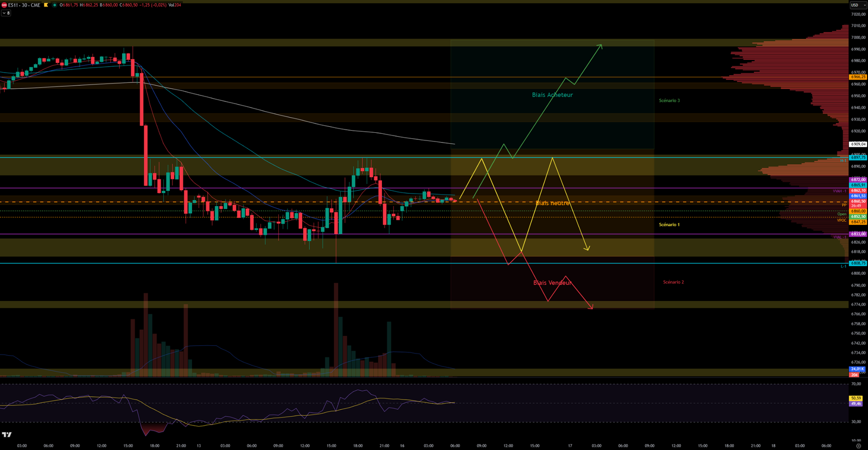Click the green market status dot
Image resolution: width=868 pixels, height=450 pixels.
(x=54, y=5)
